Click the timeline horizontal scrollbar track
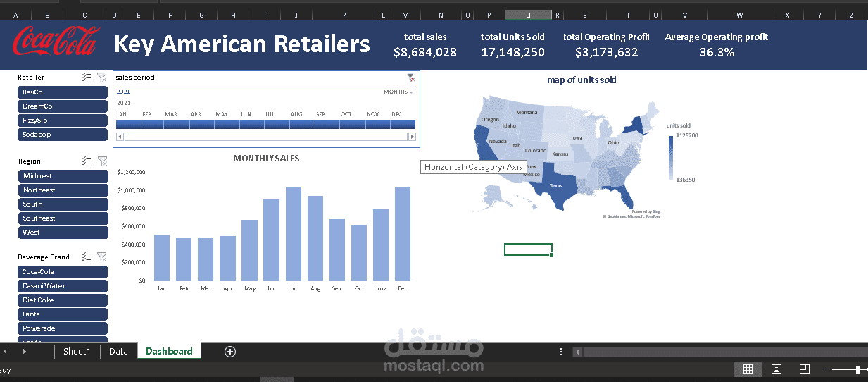The height and width of the screenshot is (382, 868). 266,137
